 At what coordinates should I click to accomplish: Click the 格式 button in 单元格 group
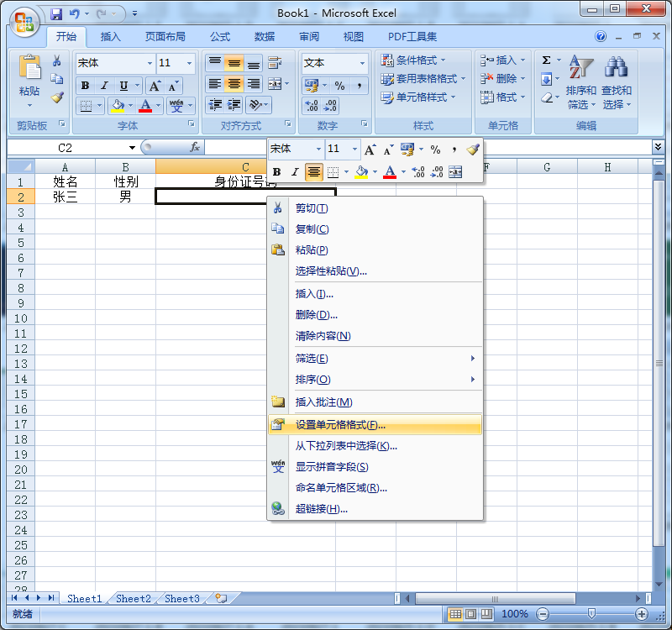point(502,97)
